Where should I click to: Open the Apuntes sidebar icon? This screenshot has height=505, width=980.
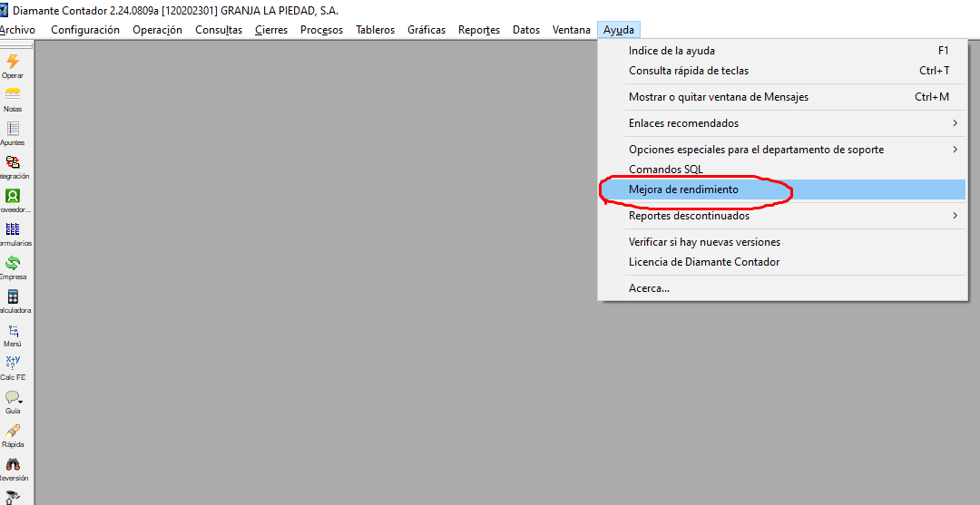pyautogui.click(x=13, y=129)
